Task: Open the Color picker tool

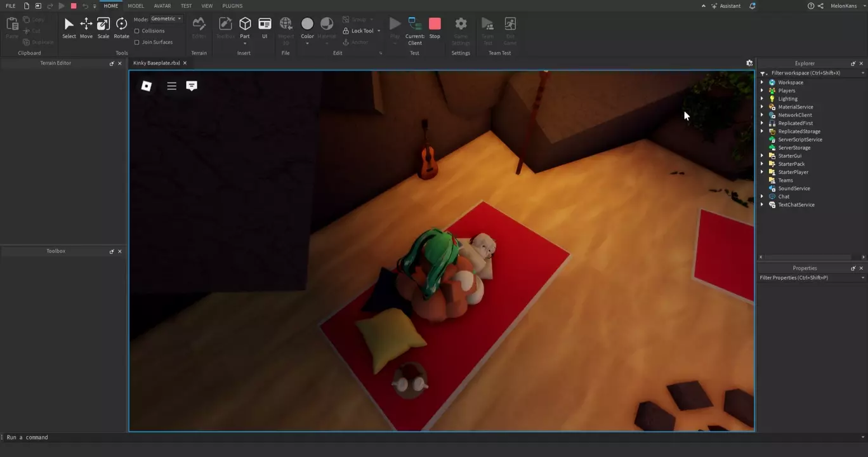Action: coord(307,27)
